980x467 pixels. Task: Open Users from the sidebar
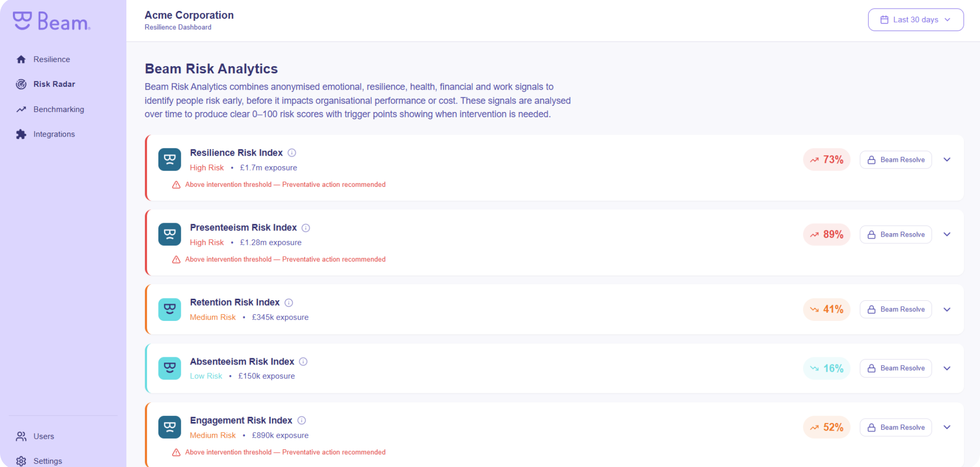point(44,436)
